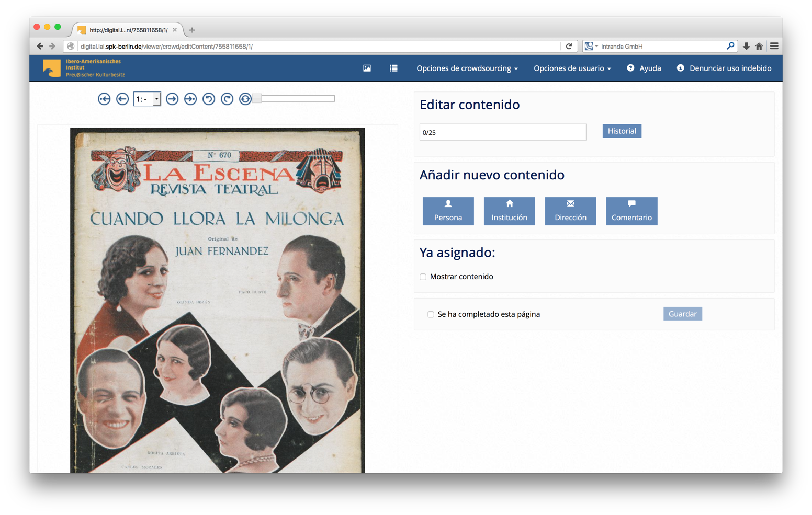The width and height of the screenshot is (812, 515).
Task: Go to previous page arrow
Action: 122,99
